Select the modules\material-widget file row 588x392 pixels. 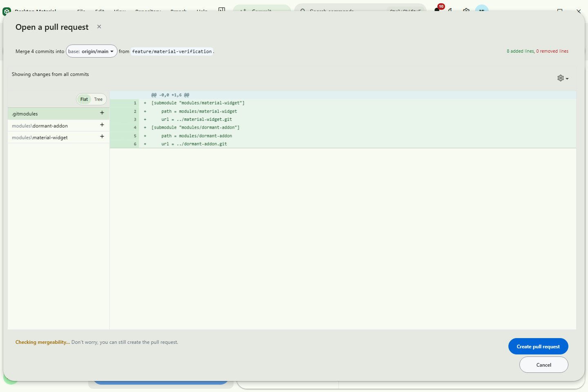[x=58, y=137]
